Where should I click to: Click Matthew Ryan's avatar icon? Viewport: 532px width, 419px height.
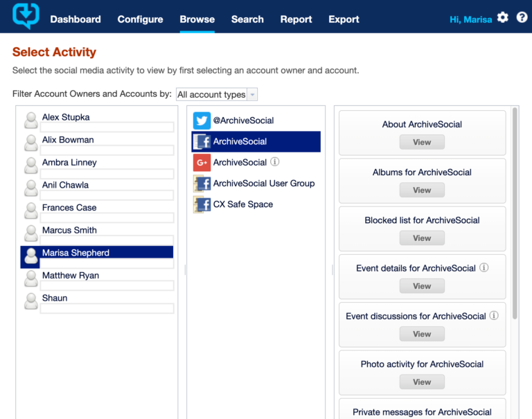click(31, 278)
